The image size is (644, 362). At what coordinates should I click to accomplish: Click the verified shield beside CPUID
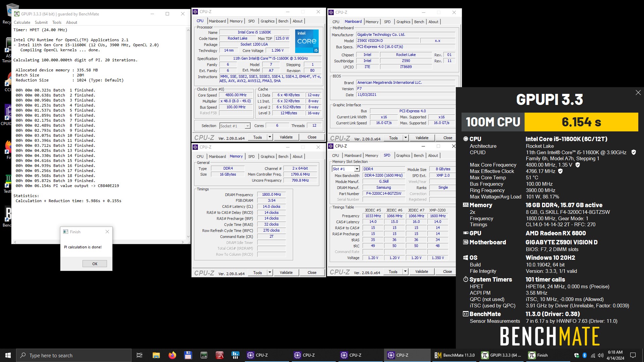pos(634,152)
